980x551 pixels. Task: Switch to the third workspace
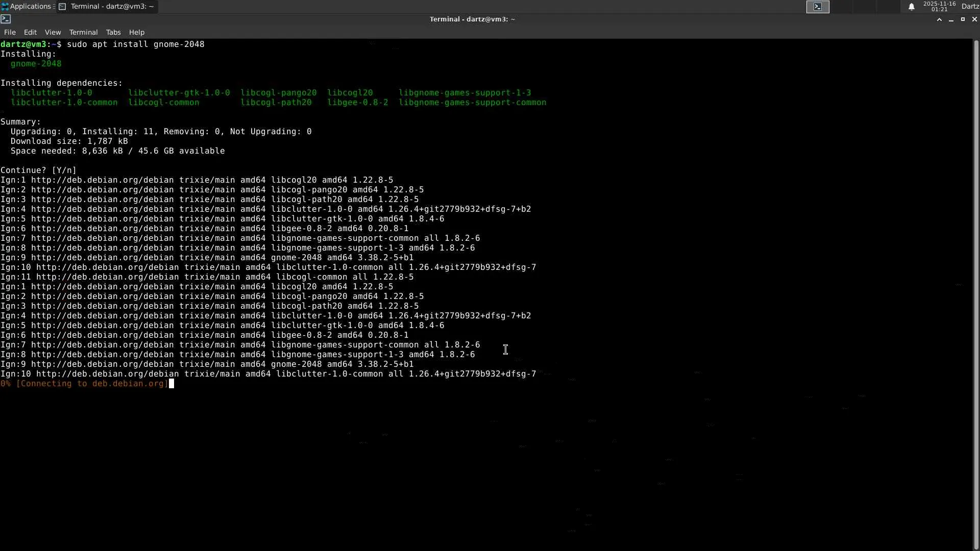coord(865,7)
